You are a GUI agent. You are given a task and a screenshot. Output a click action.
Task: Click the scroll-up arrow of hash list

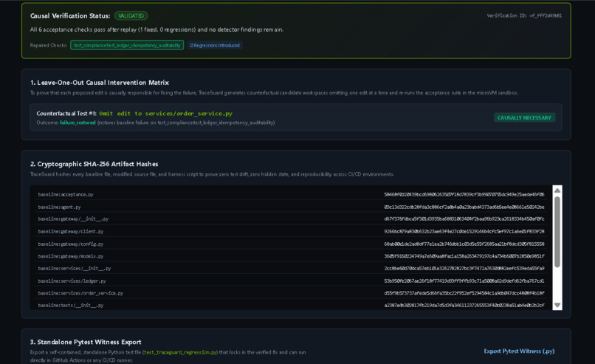(557, 190)
